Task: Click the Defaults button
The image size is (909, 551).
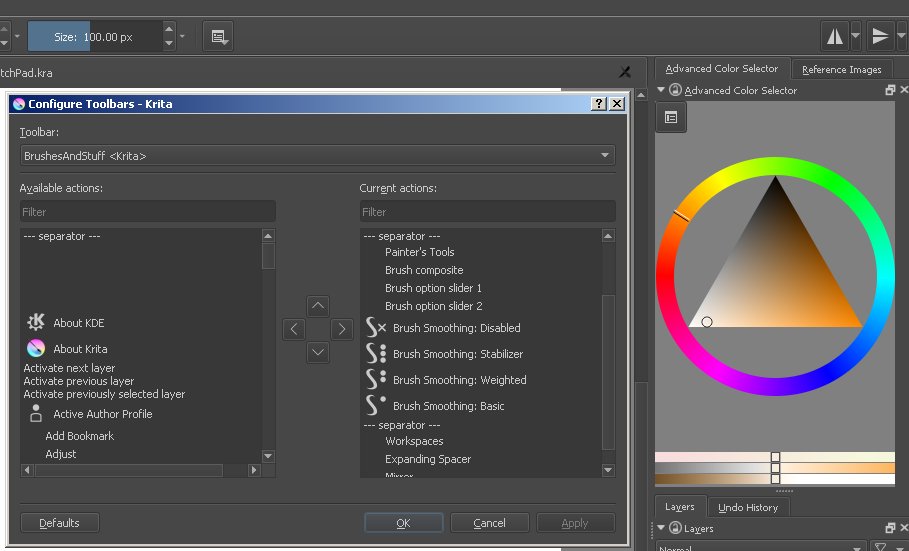Action: [x=59, y=523]
